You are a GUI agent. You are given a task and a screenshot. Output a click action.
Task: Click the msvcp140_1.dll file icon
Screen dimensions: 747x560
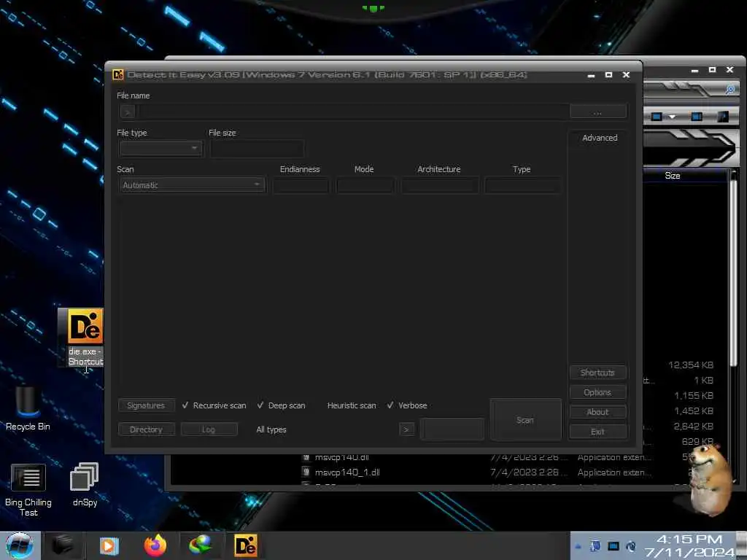click(306, 472)
